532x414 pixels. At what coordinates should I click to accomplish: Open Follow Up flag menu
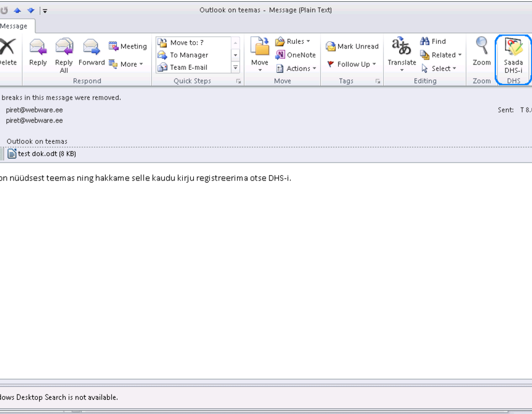click(352, 64)
